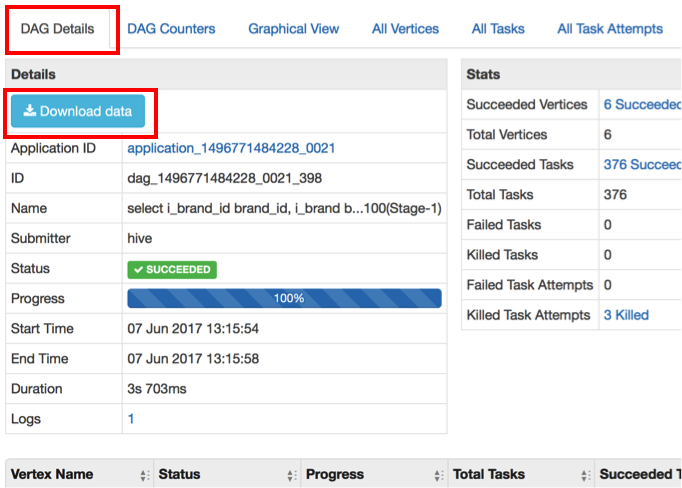View the 6 Succeeded vertices link
This screenshot has width=682, height=488.
pyautogui.click(x=641, y=104)
